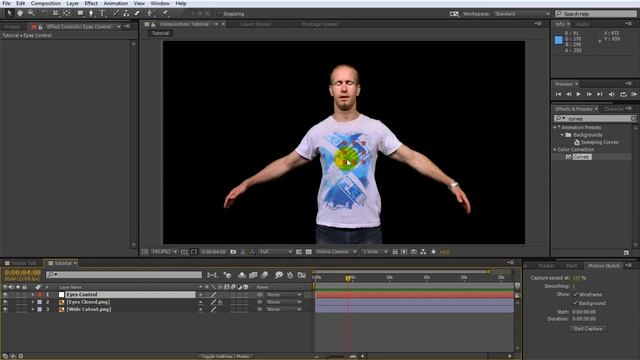Open the Effect menu
640x360 pixels.
(x=91, y=3)
